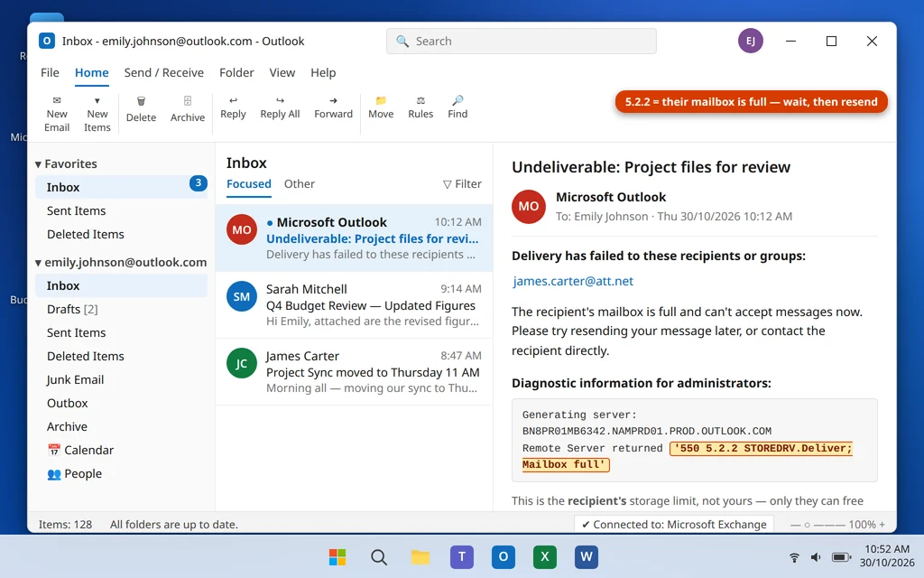
Task: Click the Reply button
Action: (233, 108)
